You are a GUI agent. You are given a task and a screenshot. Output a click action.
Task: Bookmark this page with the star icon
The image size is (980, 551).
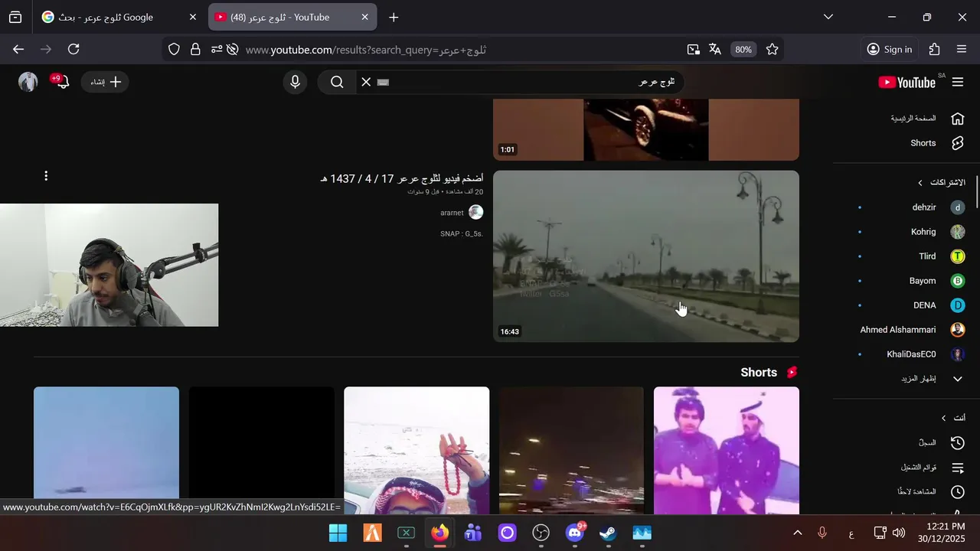(773, 49)
